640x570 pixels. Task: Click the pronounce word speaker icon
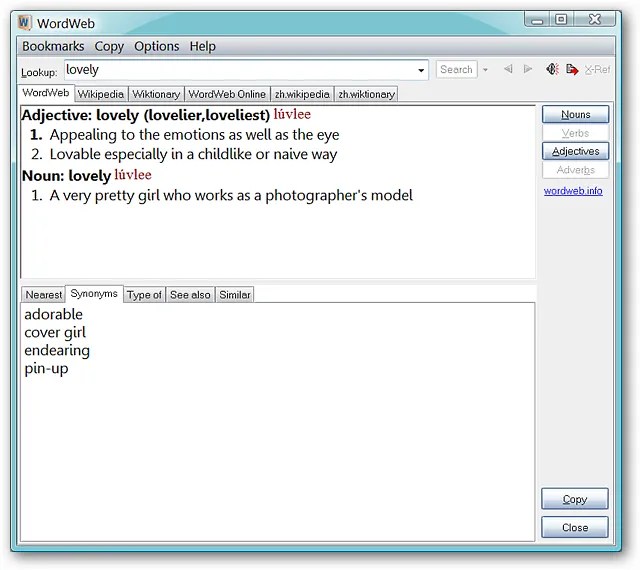pyautogui.click(x=552, y=69)
